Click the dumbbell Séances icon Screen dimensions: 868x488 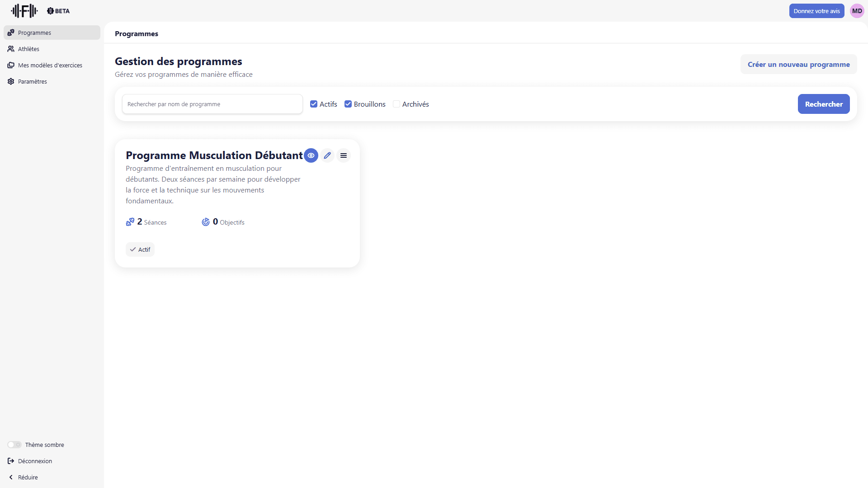[x=130, y=222]
